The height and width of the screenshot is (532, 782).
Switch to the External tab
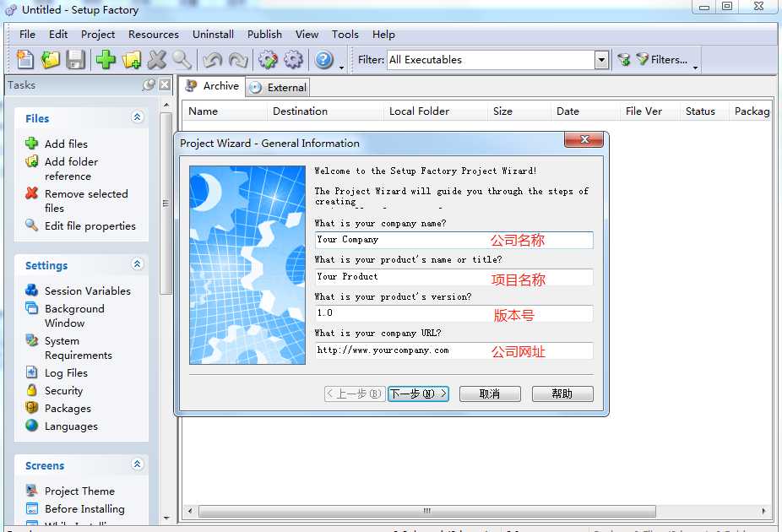click(x=278, y=88)
